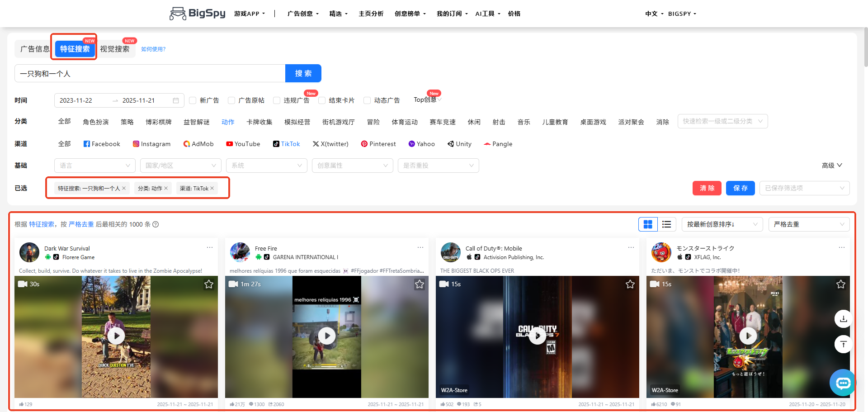Viewport: 868px width, 412px height.
Task: Star the Dark War Survival ad
Action: 209,284
